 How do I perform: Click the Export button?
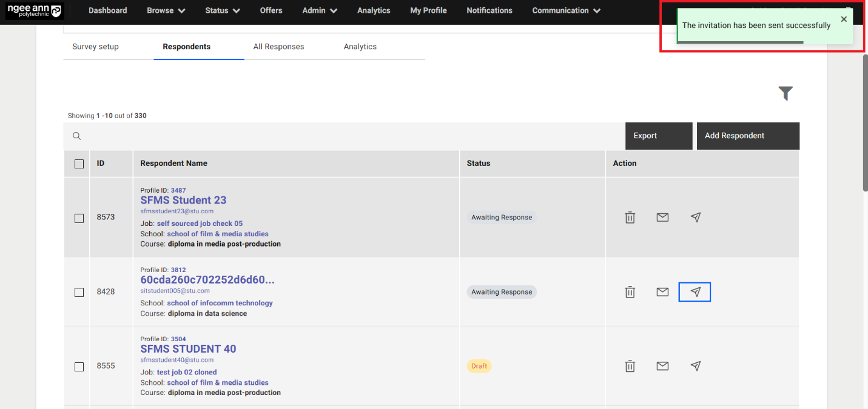[659, 135]
